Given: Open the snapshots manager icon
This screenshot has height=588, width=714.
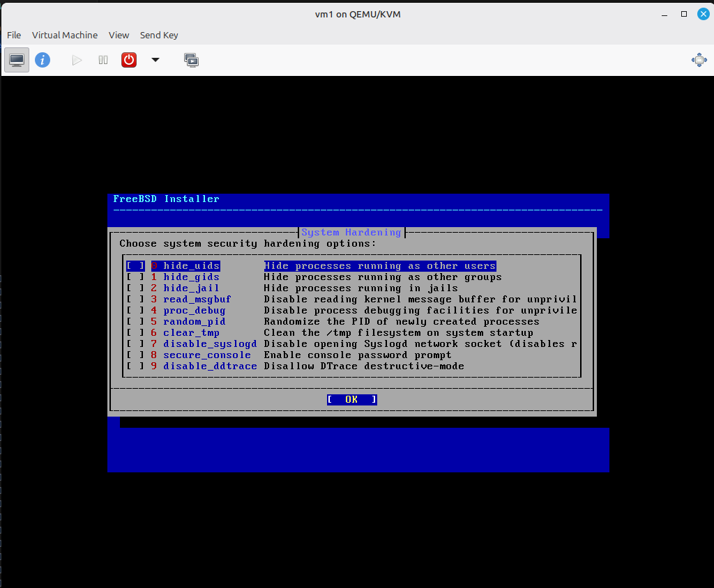Looking at the screenshot, I should (x=191, y=60).
